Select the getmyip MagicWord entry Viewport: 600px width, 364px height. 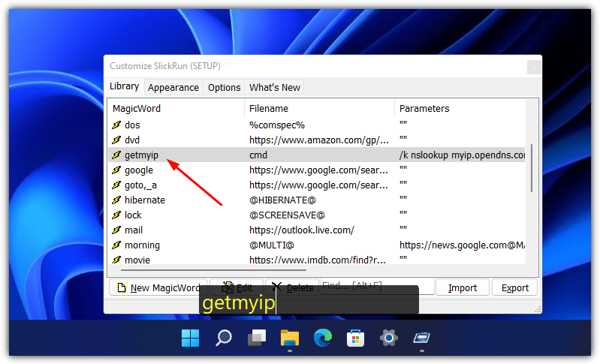[317, 155]
